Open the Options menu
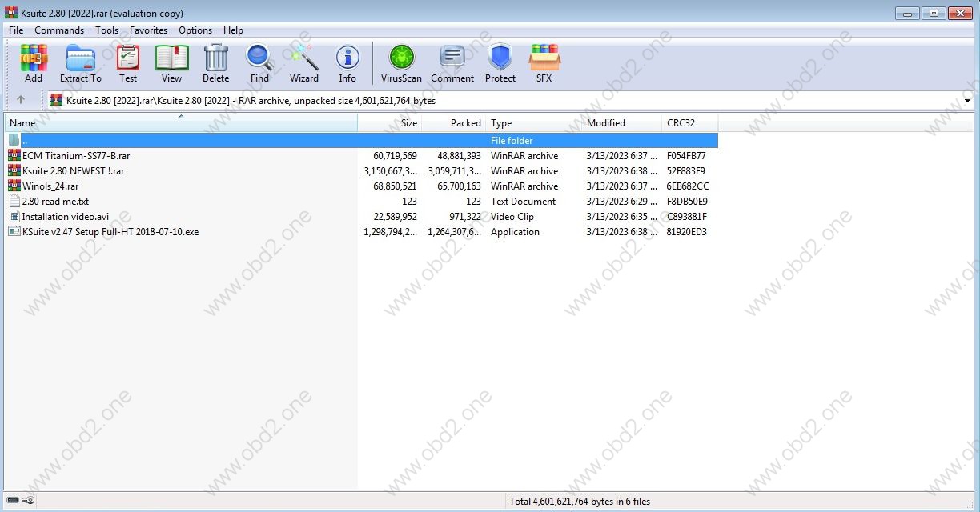Screen dimensions: 980x512 (x=195, y=30)
